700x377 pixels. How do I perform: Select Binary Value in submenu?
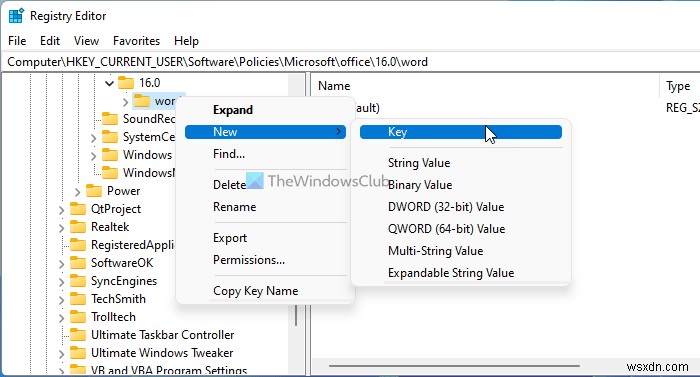tap(420, 185)
